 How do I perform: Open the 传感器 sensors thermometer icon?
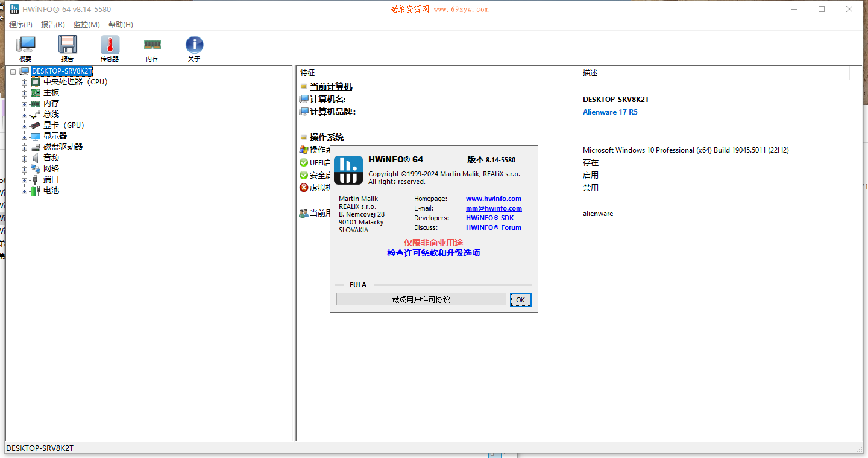[110, 45]
